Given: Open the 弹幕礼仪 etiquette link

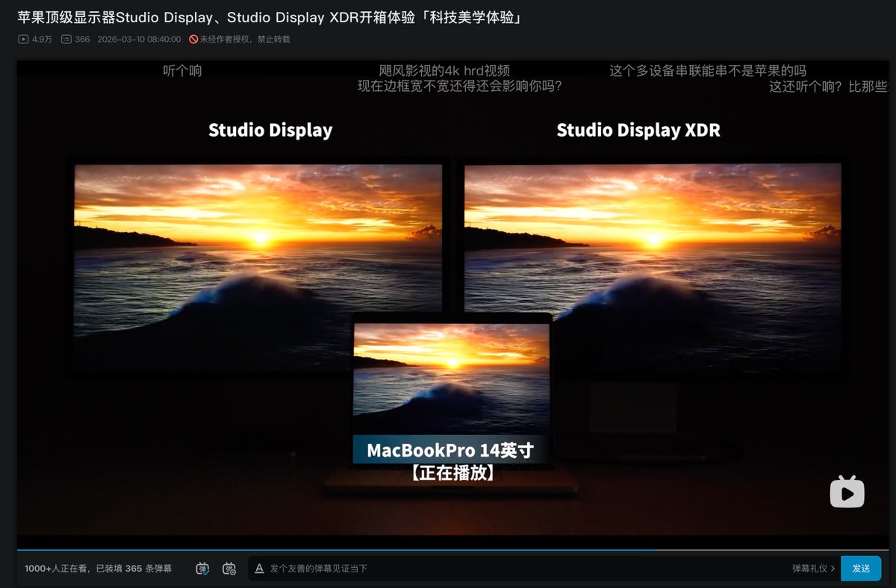Looking at the screenshot, I should 813,569.
